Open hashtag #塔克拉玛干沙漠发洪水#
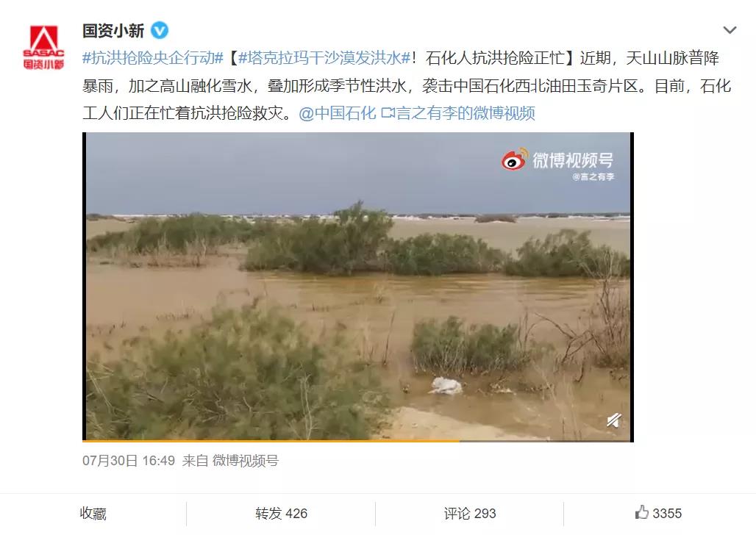The width and height of the screenshot is (756, 535). click(x=324, y=58)
